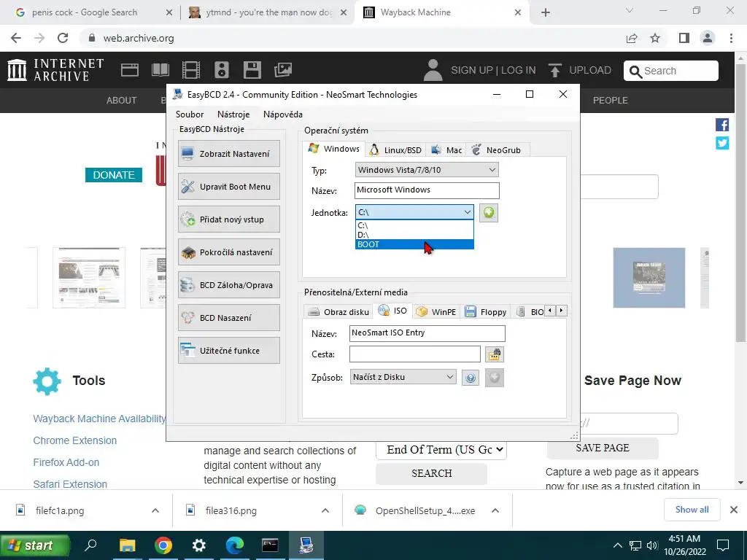Viewport: 747px width, 560px height.
Task: Click the globe icon next to Způsob
Action: pyautogui.click(x=471, y=378)
